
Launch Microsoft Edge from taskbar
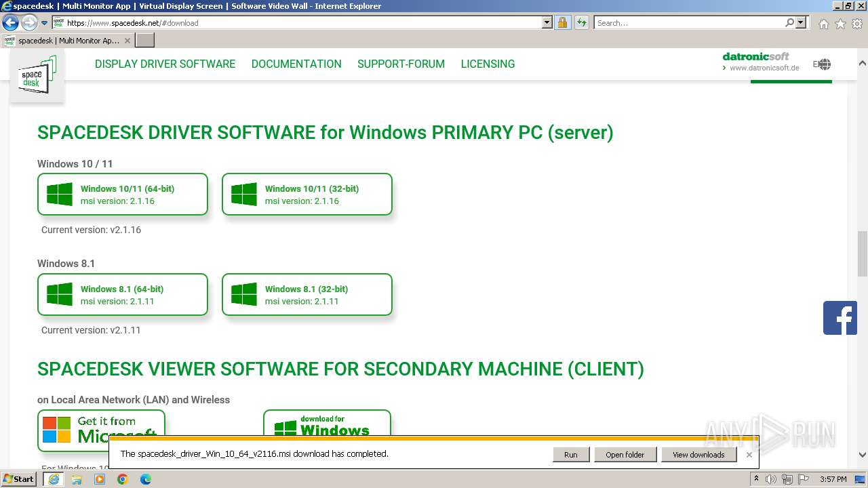146,479
